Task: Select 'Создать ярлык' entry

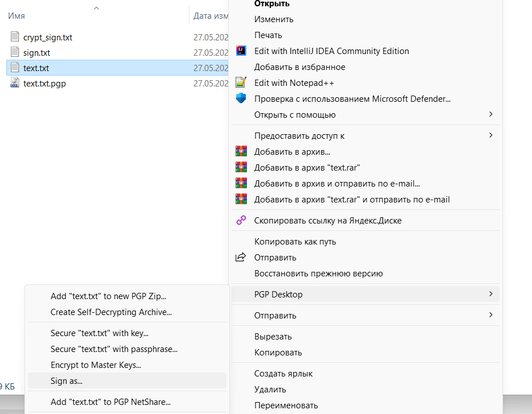Action: point(365,374)
